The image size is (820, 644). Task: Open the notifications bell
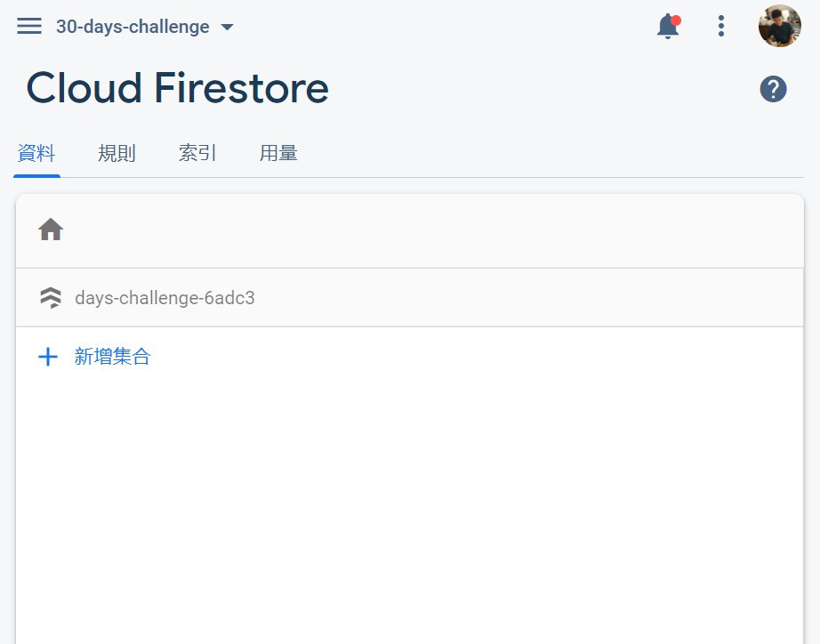[x=668, y=26]
